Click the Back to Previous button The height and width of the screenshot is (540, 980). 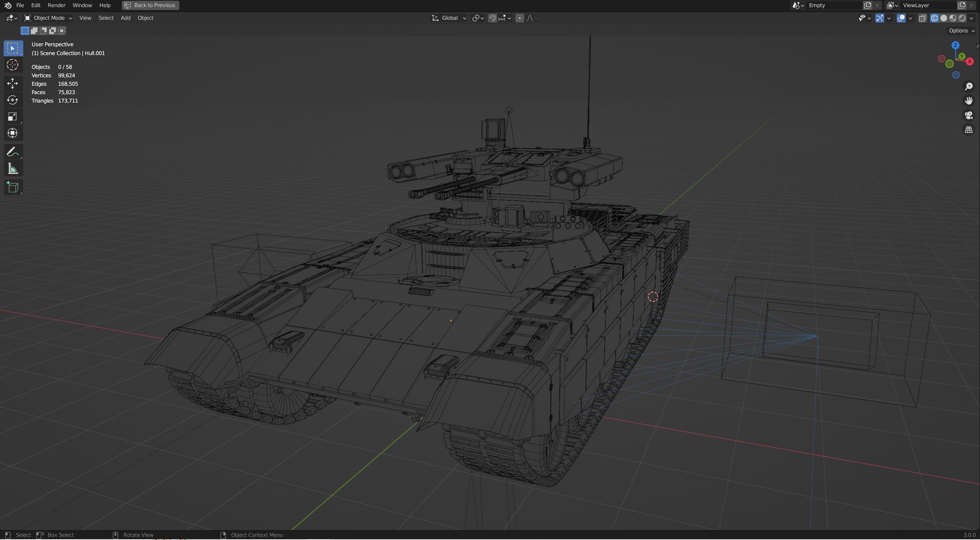coord(151,5)
